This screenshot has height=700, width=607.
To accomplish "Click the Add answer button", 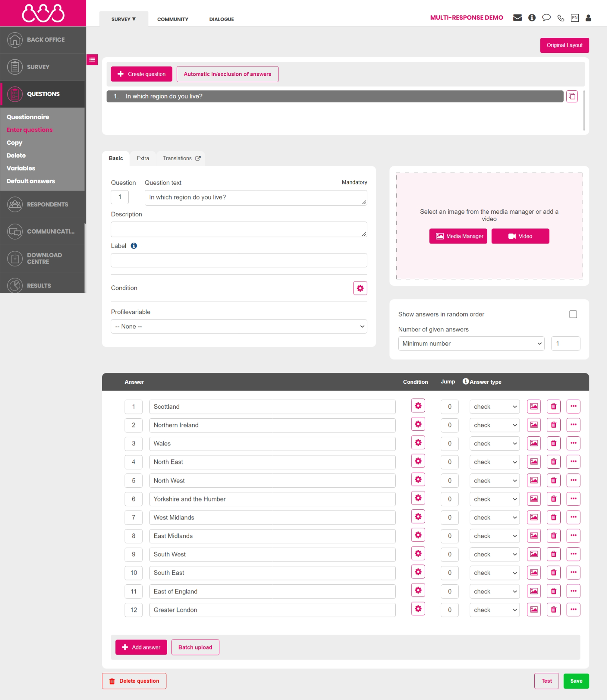I will pyautogui.click(x=141, y=647).
